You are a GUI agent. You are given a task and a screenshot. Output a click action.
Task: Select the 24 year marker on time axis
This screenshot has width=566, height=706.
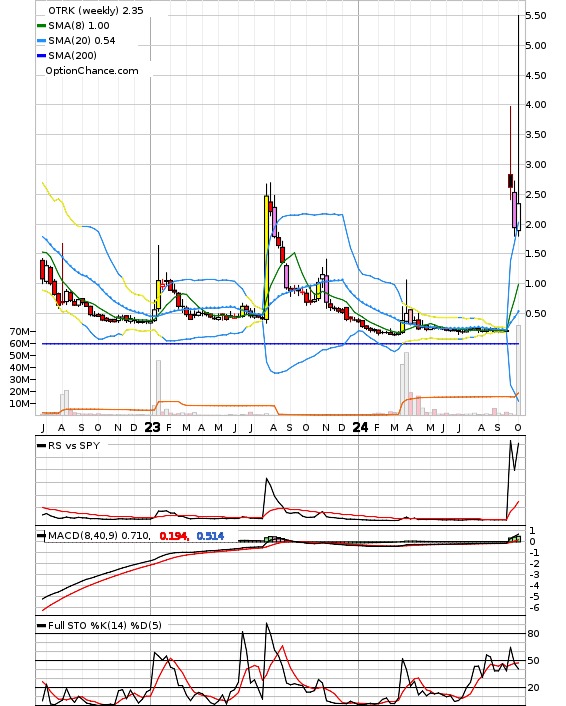click(360, 427)
